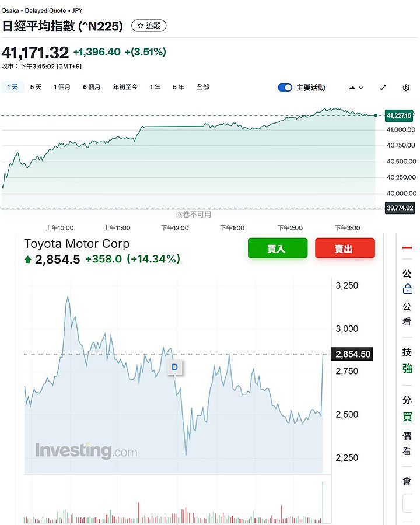Screen dimensions: 420x525
Task: Click the star Follow (追蹤) button
Action: coord(149,26)
